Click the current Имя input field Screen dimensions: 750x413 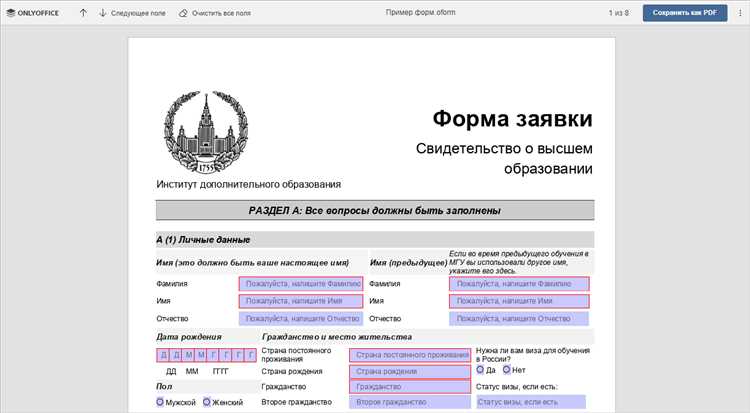[301, 301]
